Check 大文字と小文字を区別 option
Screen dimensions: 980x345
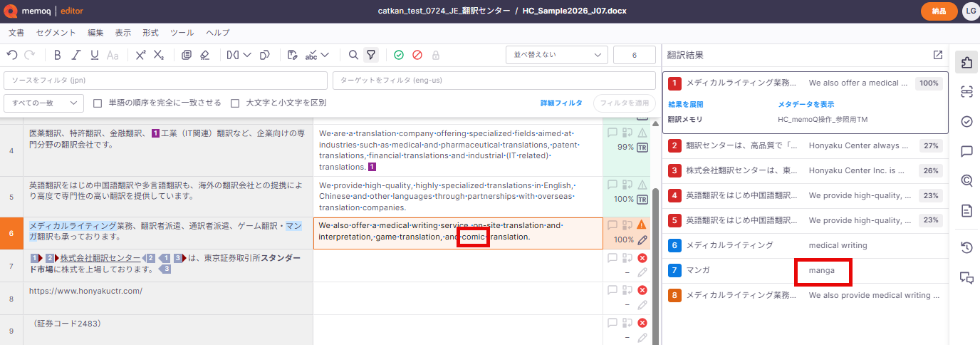tap(235, 103)
